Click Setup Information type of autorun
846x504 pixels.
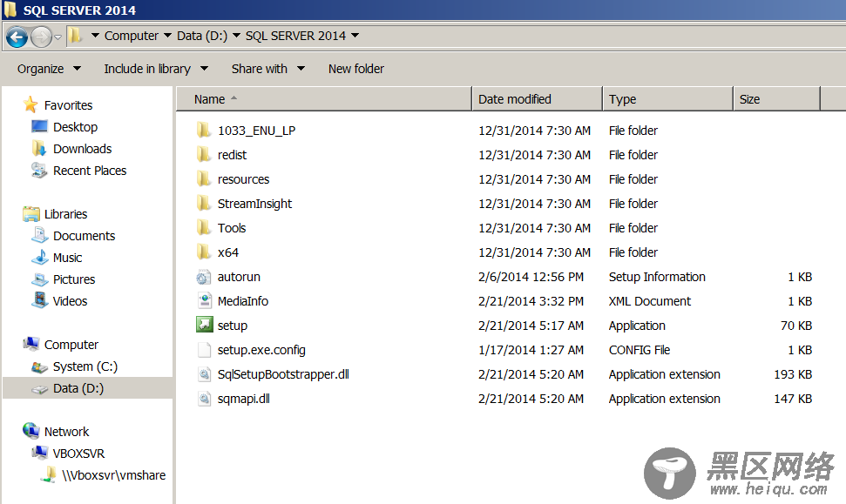coord(657,277)
